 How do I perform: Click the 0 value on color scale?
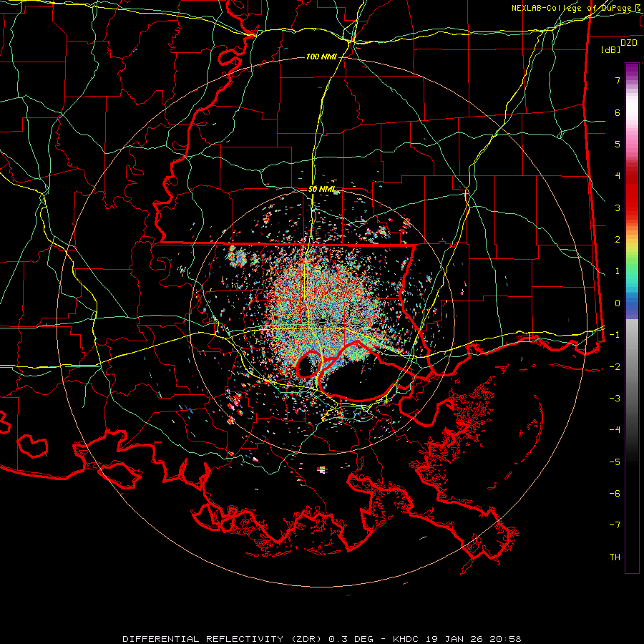pos(618,303)
